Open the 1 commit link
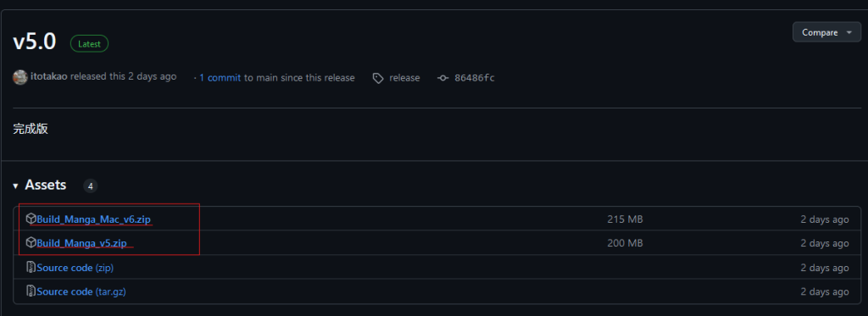Viewport: 868px width, 316px height. [x=220, y=78]
